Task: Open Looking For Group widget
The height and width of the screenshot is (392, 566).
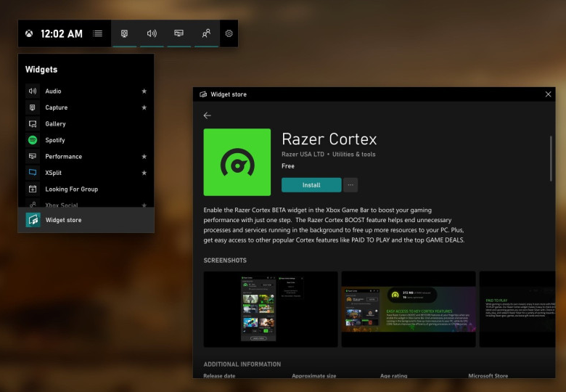Action: pyautogui.click(x=86, y=189)
